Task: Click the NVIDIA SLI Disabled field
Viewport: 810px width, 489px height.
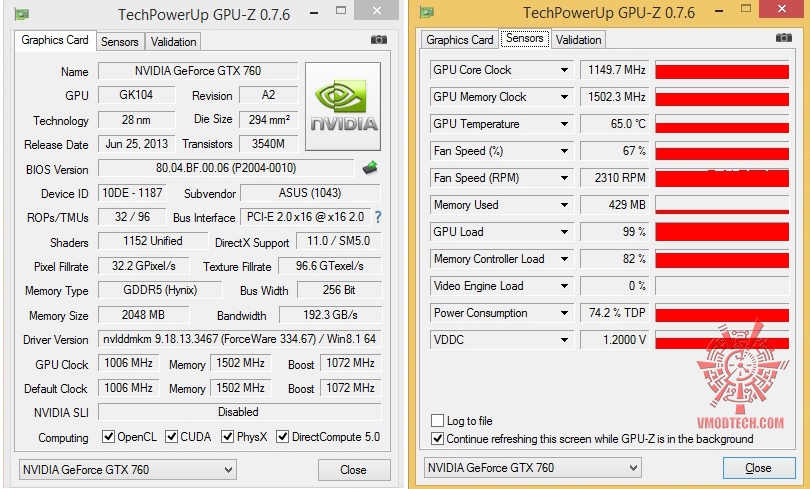Action: 239,412
